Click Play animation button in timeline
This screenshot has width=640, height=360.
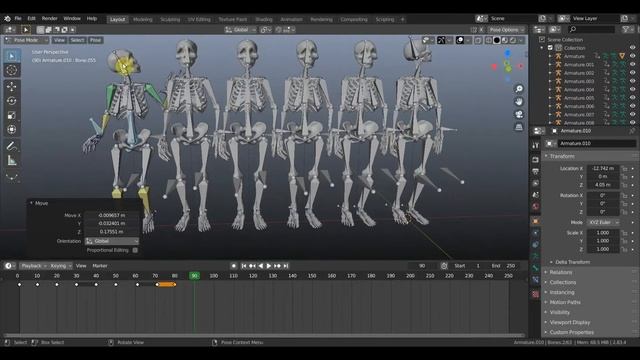[x=269, y=266]
